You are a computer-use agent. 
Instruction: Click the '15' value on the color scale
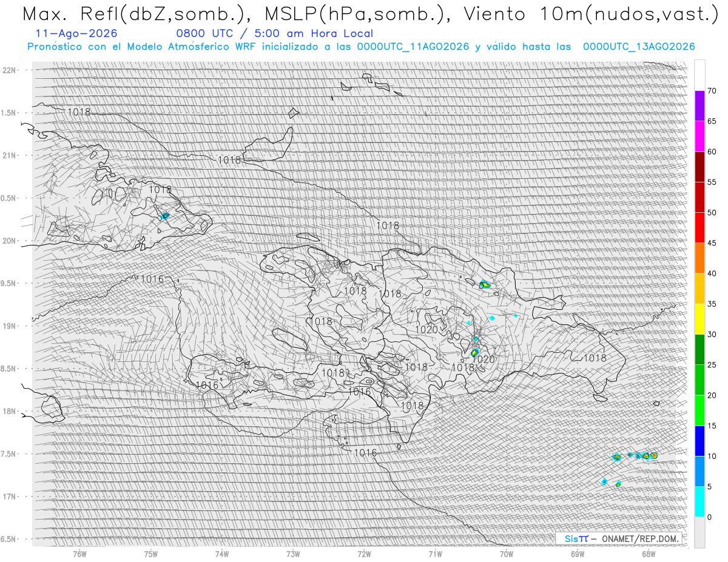click(x=712, y=426)
